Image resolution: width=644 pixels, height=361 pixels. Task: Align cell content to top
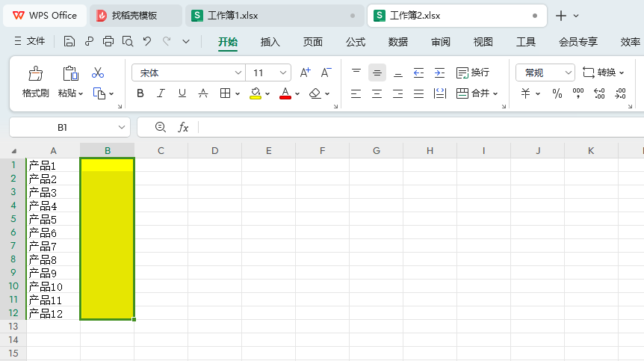pyautogui.click(x=356, y=72)
